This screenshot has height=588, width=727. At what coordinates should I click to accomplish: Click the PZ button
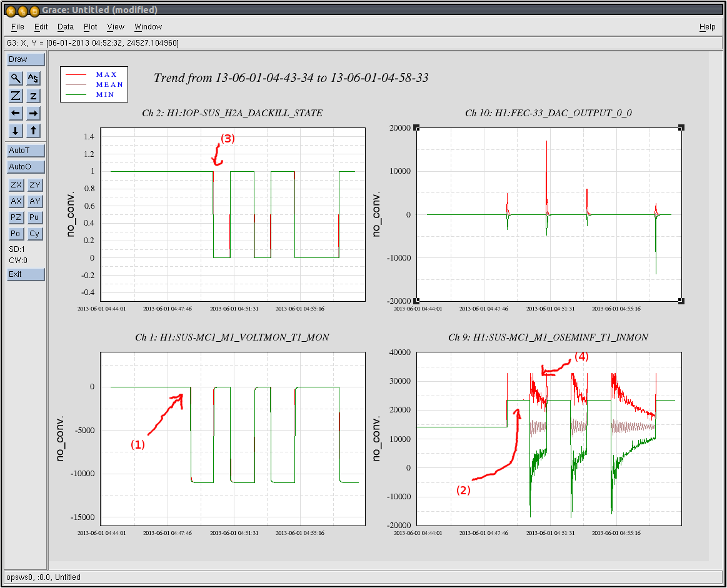pyautogui.click(x=16, y=217)
